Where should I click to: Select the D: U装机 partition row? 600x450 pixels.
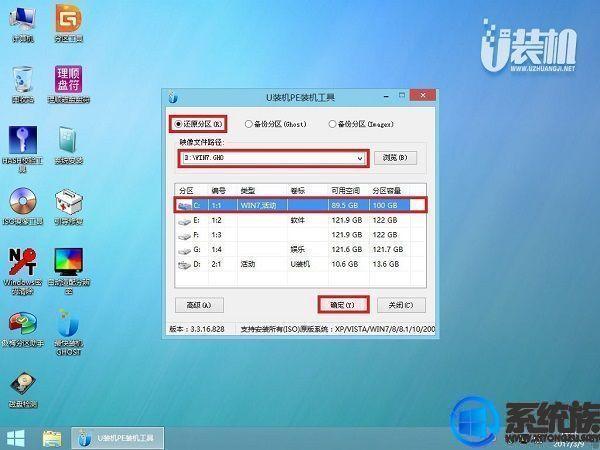coord(300,264)
